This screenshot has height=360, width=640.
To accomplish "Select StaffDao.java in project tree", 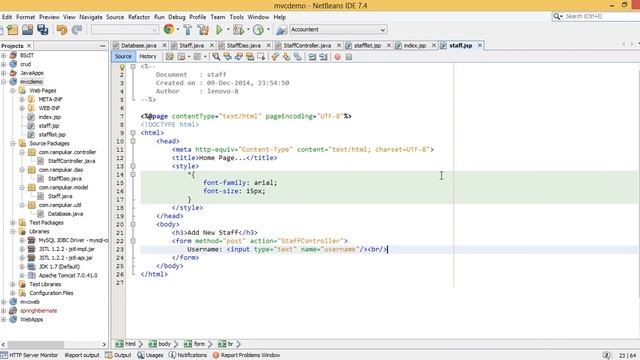I will pos(64,178).
